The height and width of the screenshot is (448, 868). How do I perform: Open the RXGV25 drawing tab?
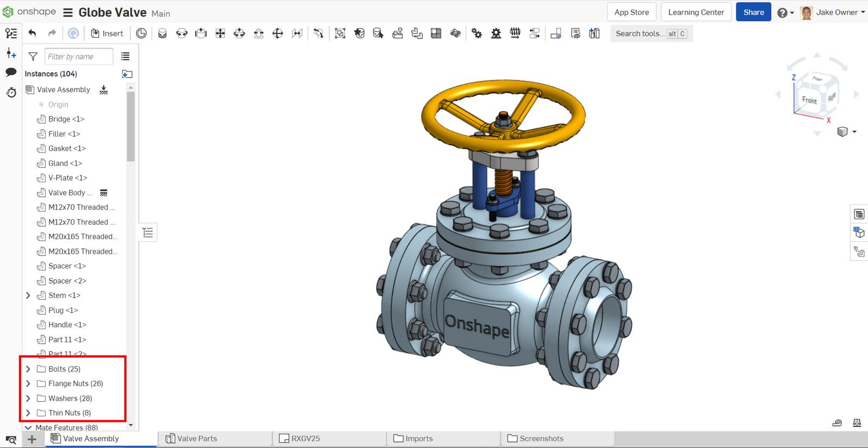305,439
